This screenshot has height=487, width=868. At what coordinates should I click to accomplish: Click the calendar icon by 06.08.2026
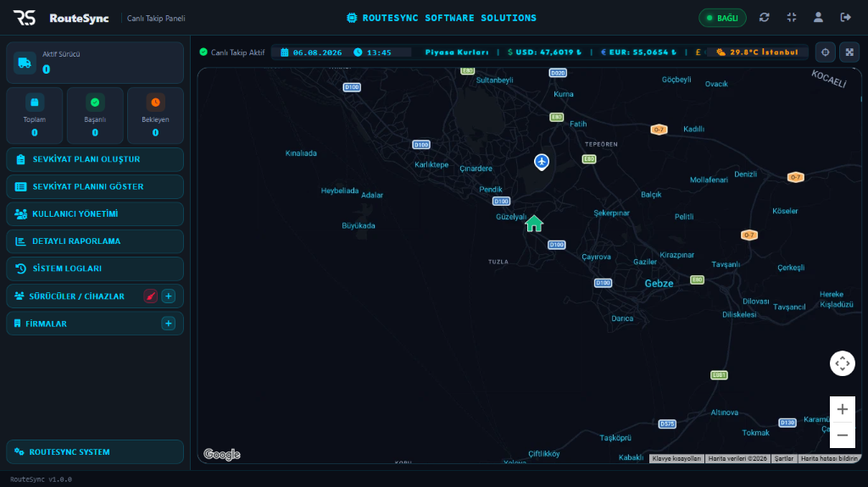pos(285,52)
